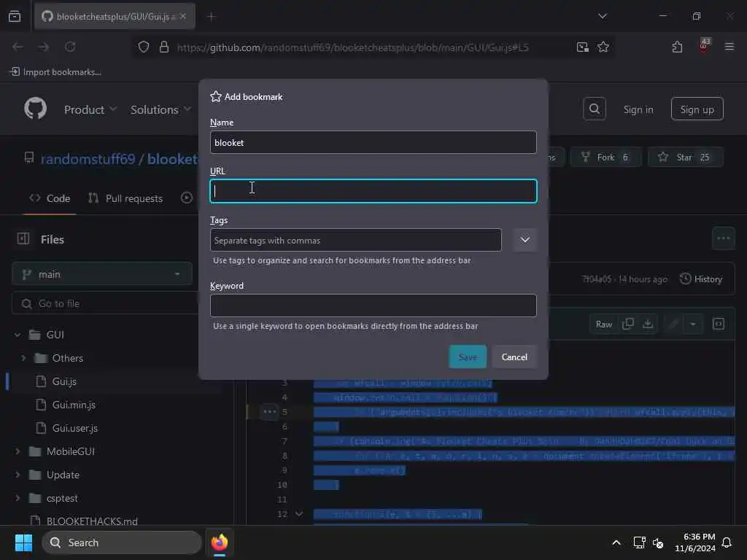
Task: Open the notifications bell
Action: 727,542
